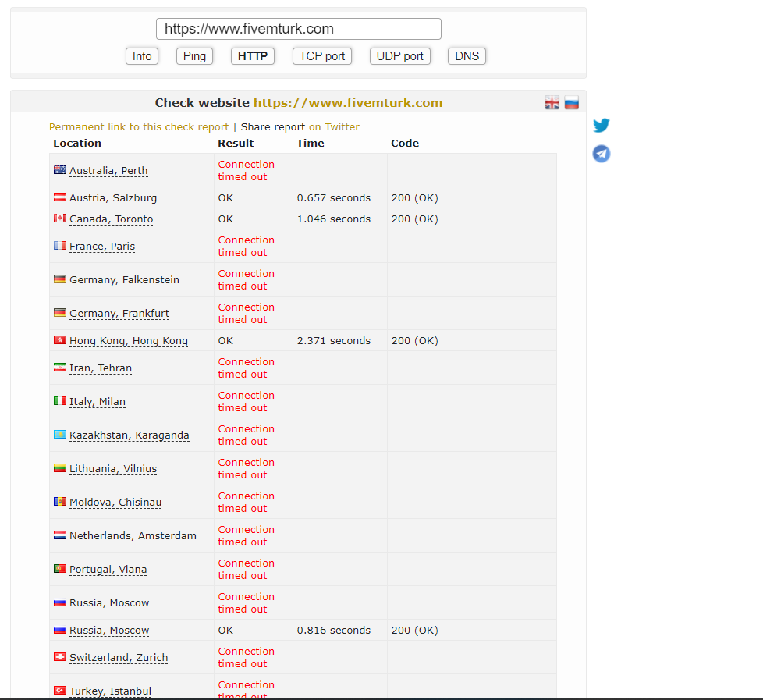Select the '1.046 seconds' time cell

coord(334,219)
